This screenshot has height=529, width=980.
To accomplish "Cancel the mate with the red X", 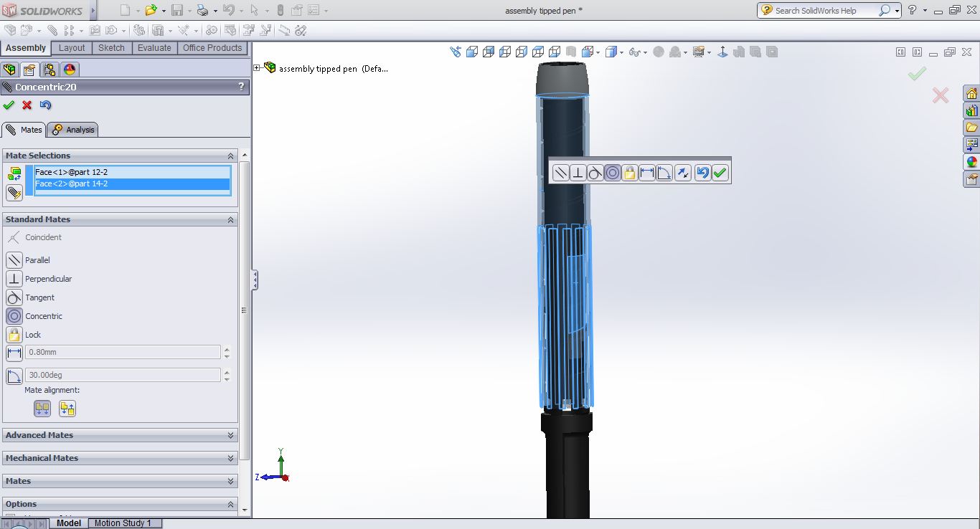I will click(27, 105).
